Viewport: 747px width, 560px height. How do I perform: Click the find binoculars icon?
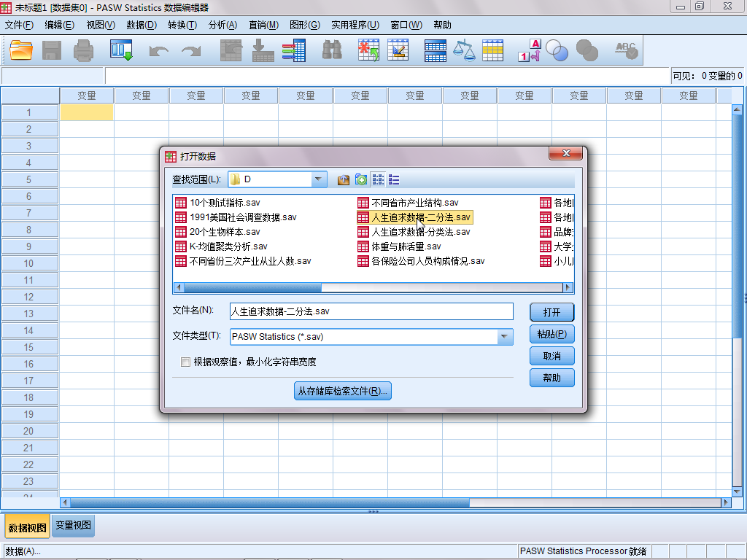[332, 50]
